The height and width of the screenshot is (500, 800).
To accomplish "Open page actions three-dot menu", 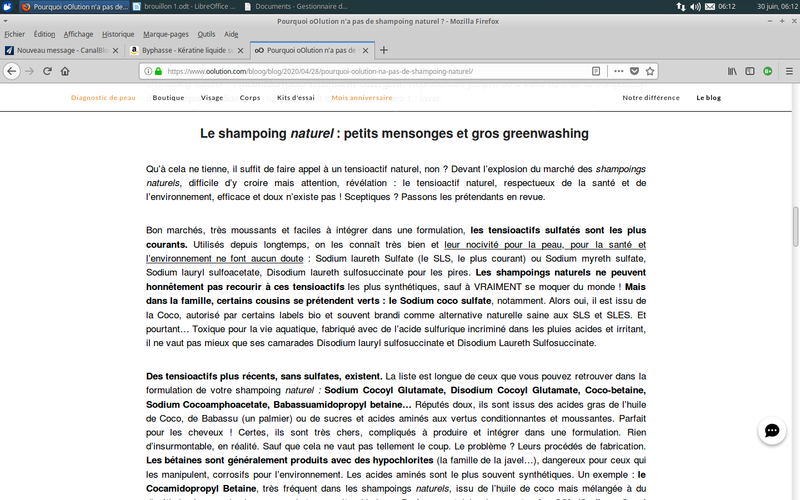I will tap(619, 71).
